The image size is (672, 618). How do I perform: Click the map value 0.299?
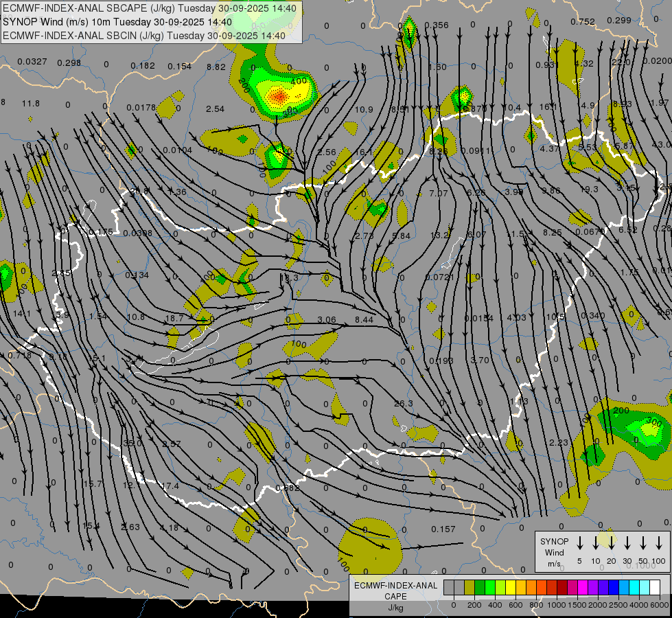click(x=619, y=20)
